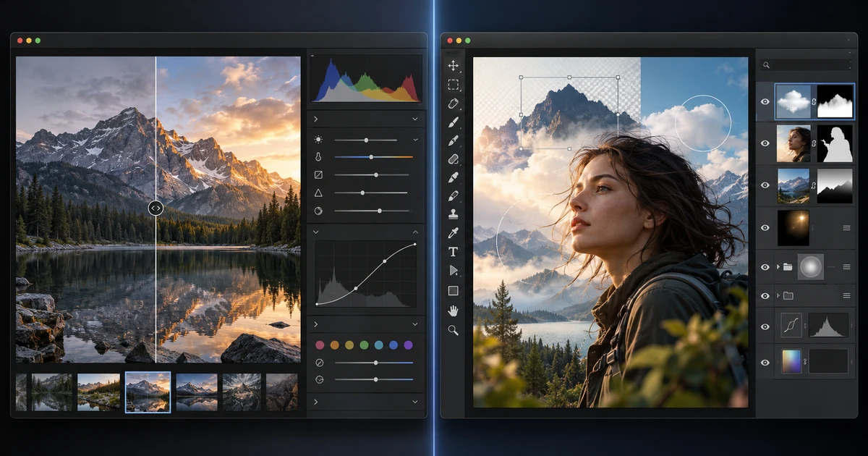Expand the group with the radial gradient thumbnail
This screenshot has height=456, width=868.
coord(778,267)
